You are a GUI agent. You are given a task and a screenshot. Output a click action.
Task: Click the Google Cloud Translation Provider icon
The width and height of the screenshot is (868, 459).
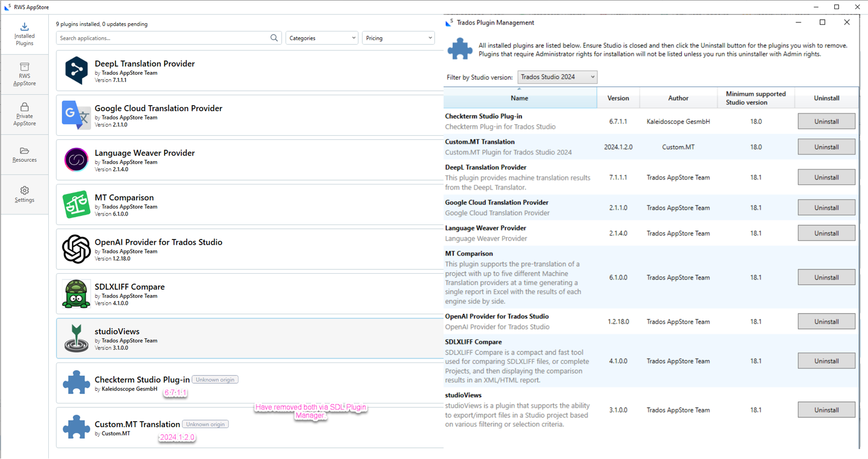click(x=76, y=115)
